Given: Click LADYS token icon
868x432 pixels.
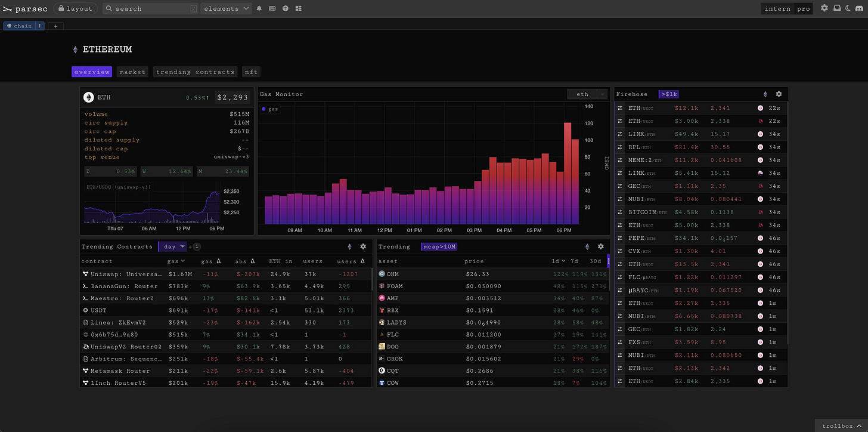Looking at the screenshot, I should 382,322.
